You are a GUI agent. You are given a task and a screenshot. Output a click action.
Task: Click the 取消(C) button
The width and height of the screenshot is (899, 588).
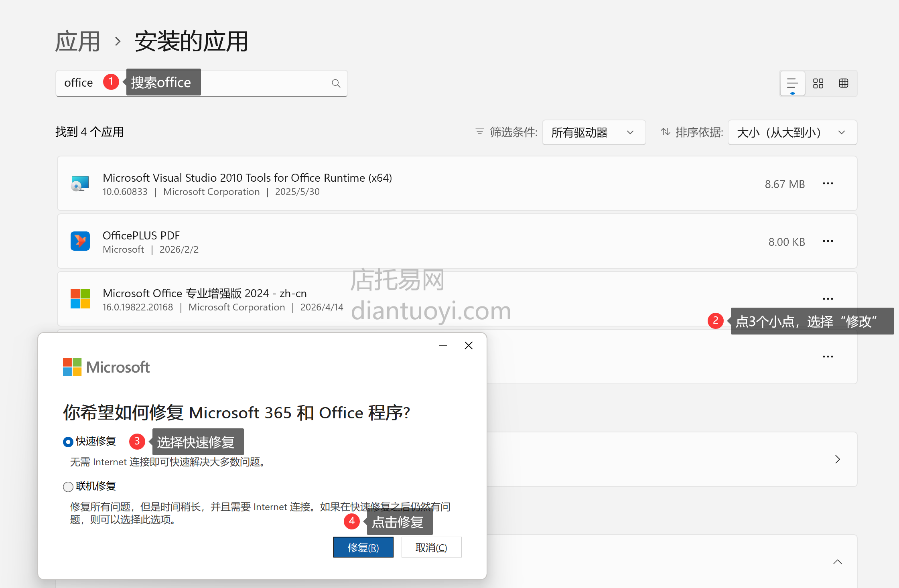pos(431,547)
